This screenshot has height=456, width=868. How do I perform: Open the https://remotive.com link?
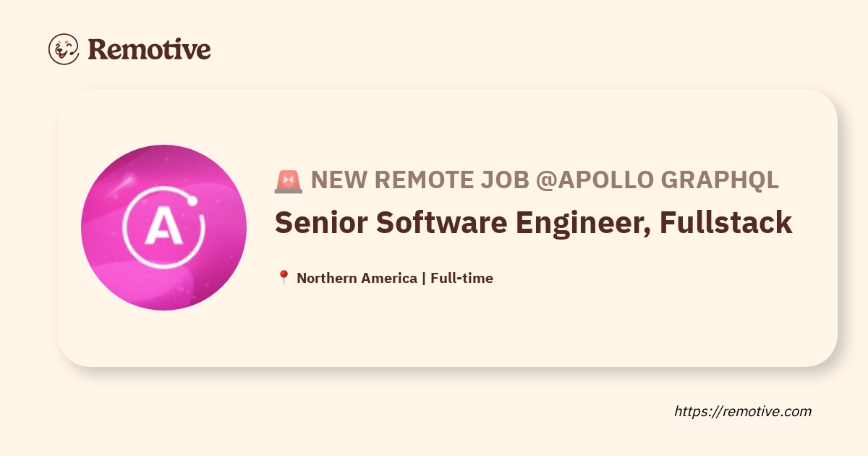(x=743, y=411)
